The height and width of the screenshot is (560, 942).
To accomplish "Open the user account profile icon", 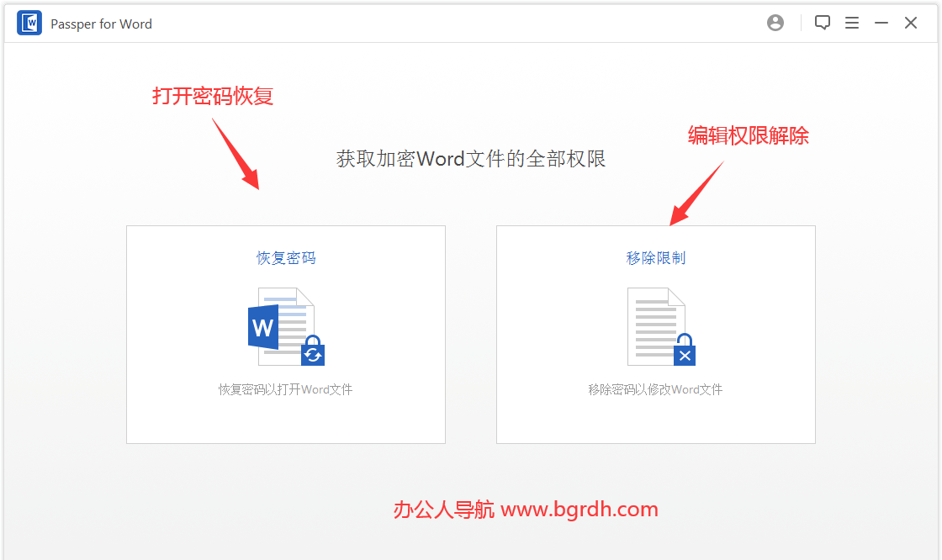I will click(x=775, y=23).
